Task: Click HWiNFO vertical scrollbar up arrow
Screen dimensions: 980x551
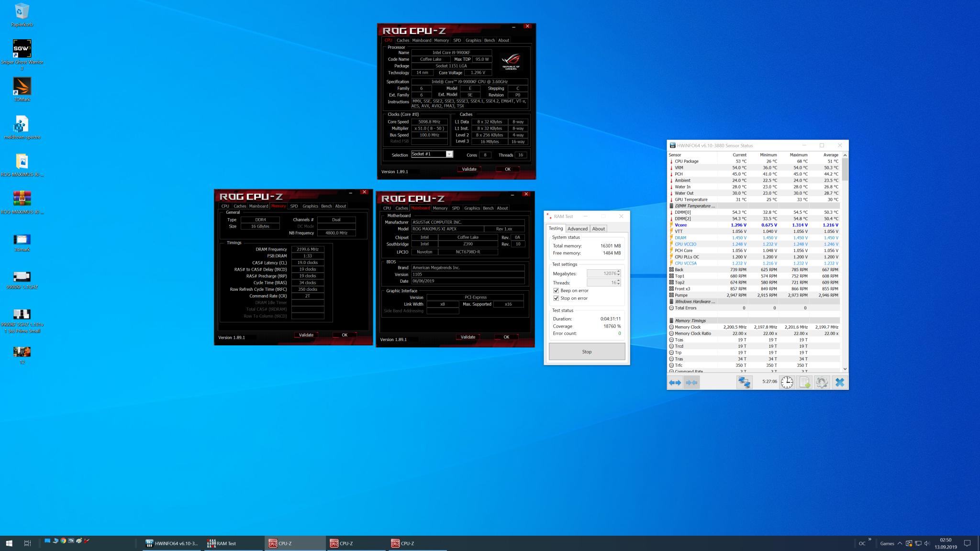Action: (x=845, y=155)
